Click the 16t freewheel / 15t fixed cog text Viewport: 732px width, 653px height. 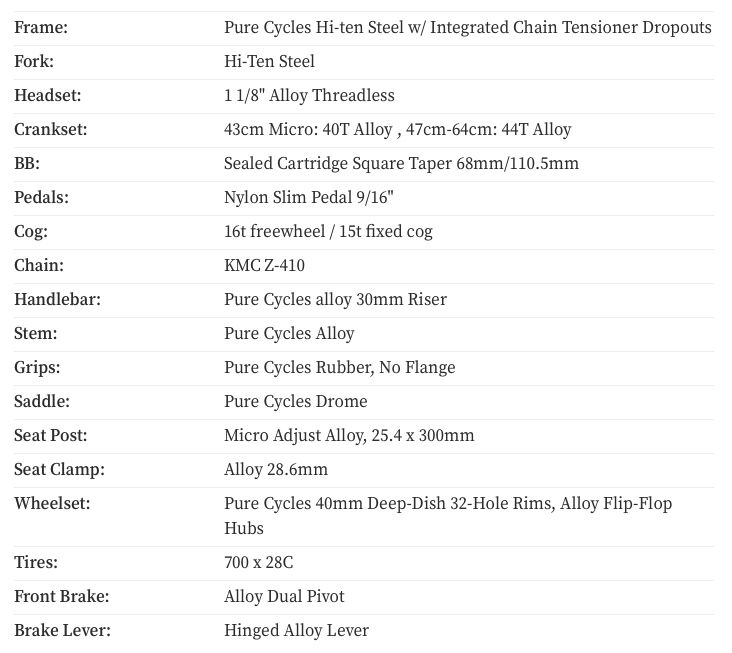coord(328,231)
